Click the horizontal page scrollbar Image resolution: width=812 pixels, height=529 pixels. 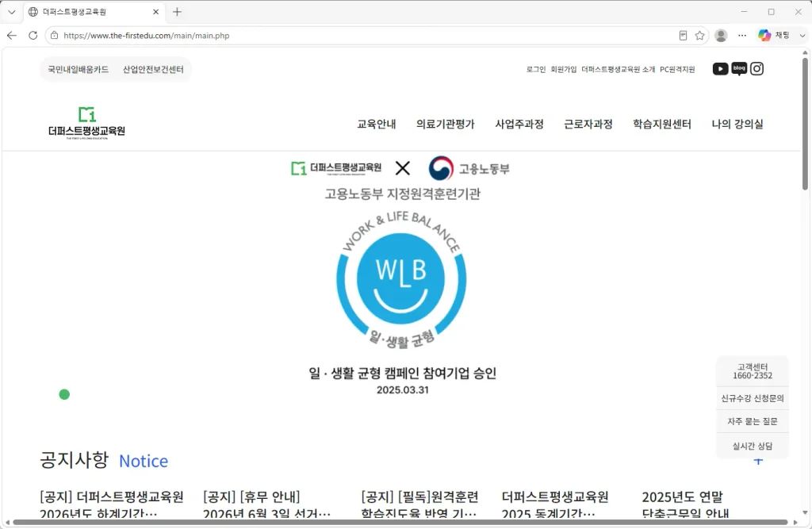click(400, 523)
